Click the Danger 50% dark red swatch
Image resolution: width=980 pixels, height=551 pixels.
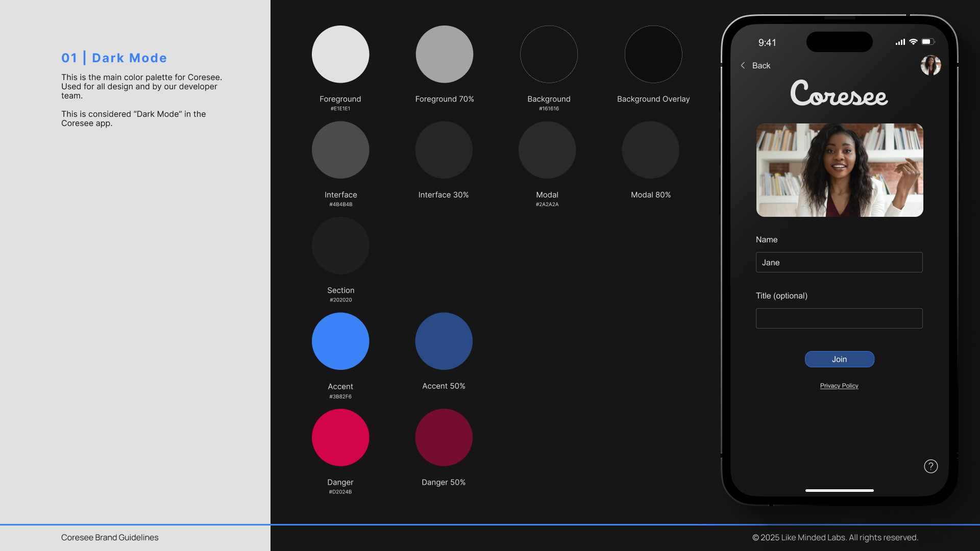[x=444, y=437]
